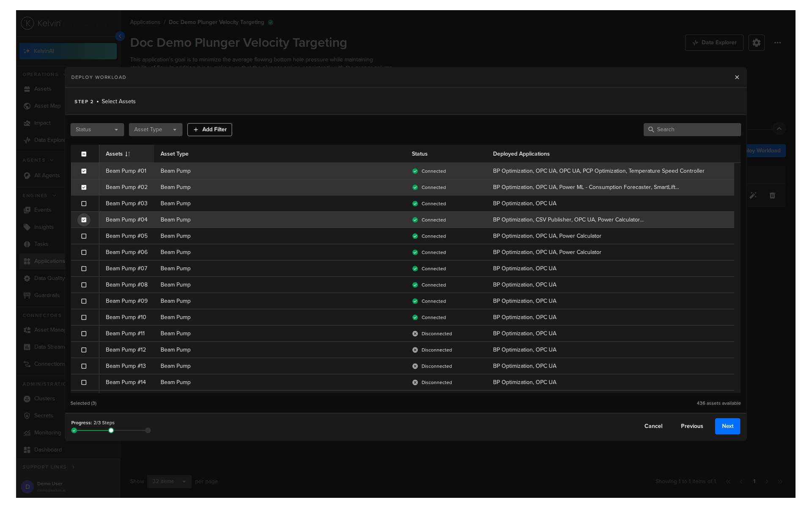Image resolution: width=812 pixels, height=508 pixels.
Task: Open the Status filter dropdown
Action: pos(97,130)
